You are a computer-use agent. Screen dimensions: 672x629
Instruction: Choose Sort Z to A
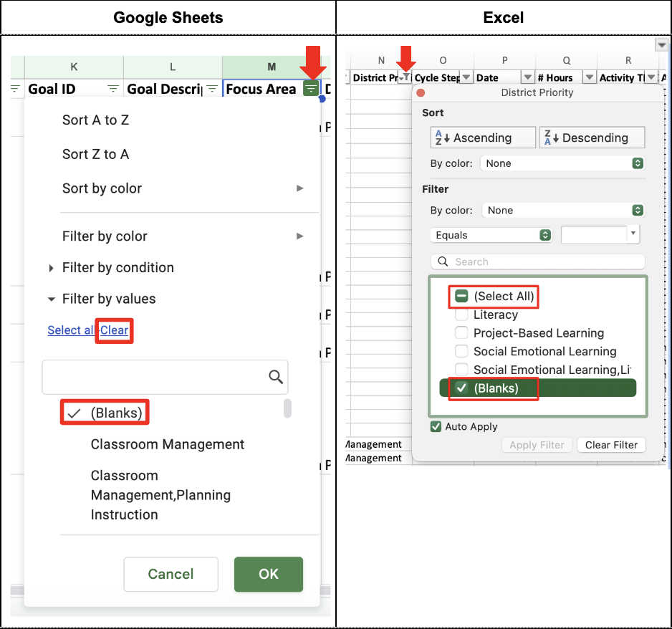[95, 154]
